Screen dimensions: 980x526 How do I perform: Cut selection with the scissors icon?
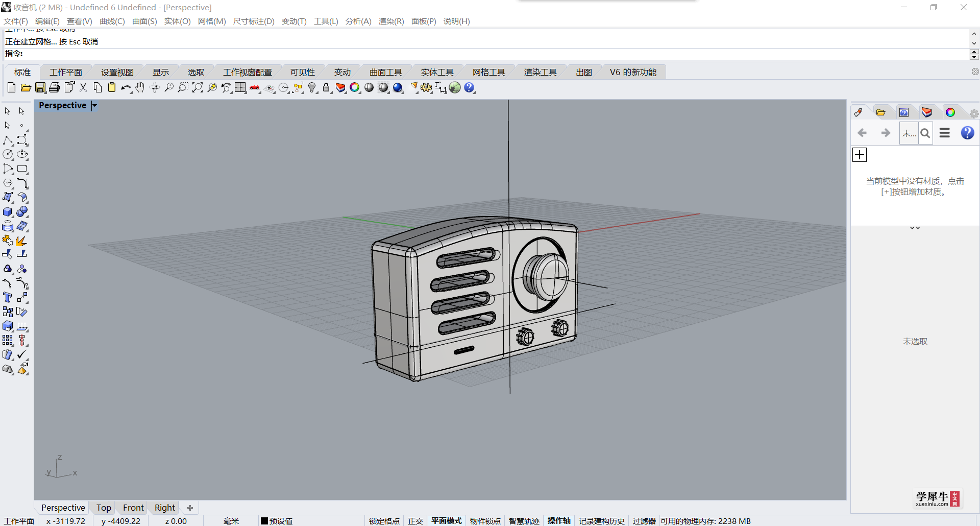(83, 88)
